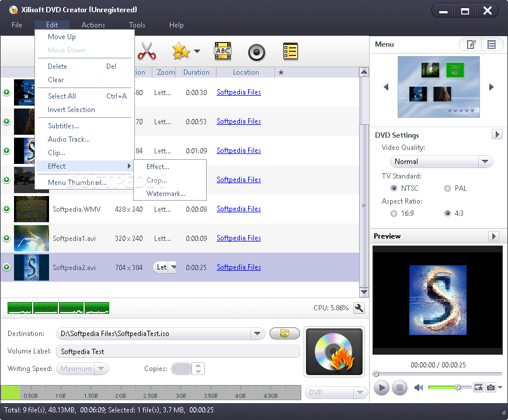The image size is (508, 420).
Task: Open the Actions menu
Action: [x=93, y=25]
